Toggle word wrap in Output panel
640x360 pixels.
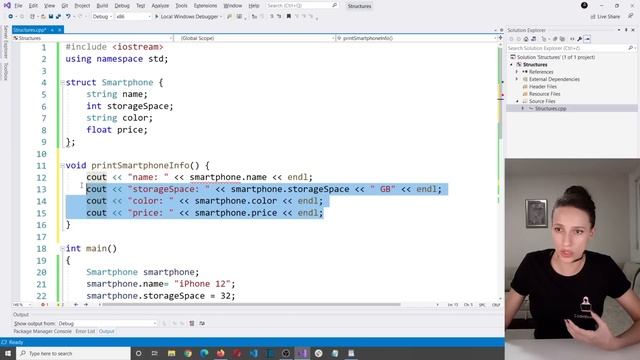pos(202,323)
